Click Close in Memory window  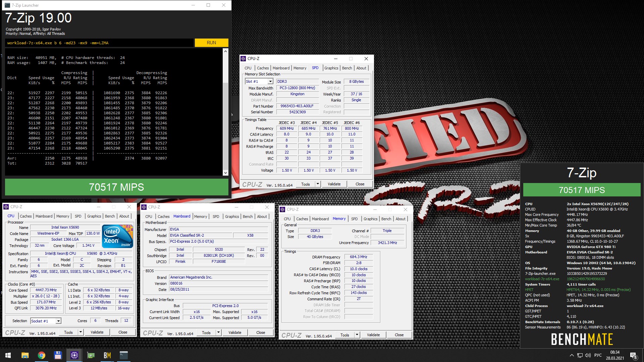399,335
